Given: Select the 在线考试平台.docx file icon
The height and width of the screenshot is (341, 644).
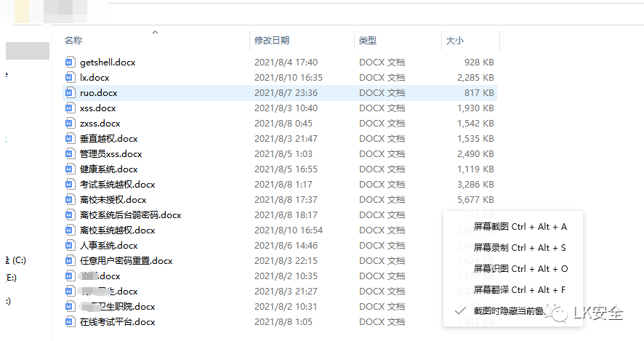Looking at the screenshot, I should coord(70,322).
